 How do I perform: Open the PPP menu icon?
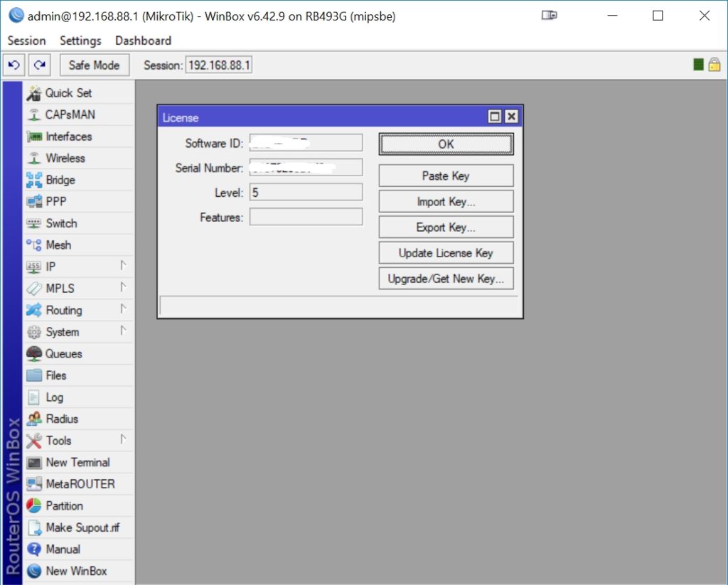tap(34, 201)
